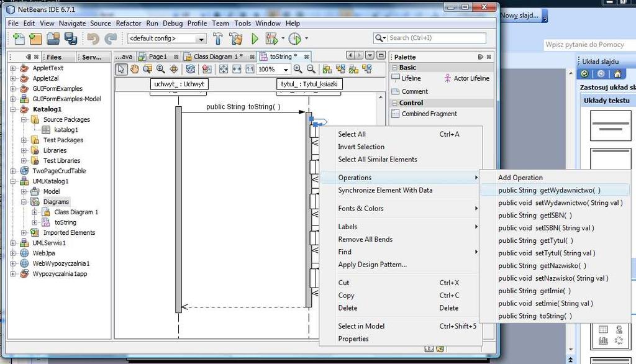Click the diagram synchronization refresh icon
This screenshot has height=364, width=636.
[190, 69]
